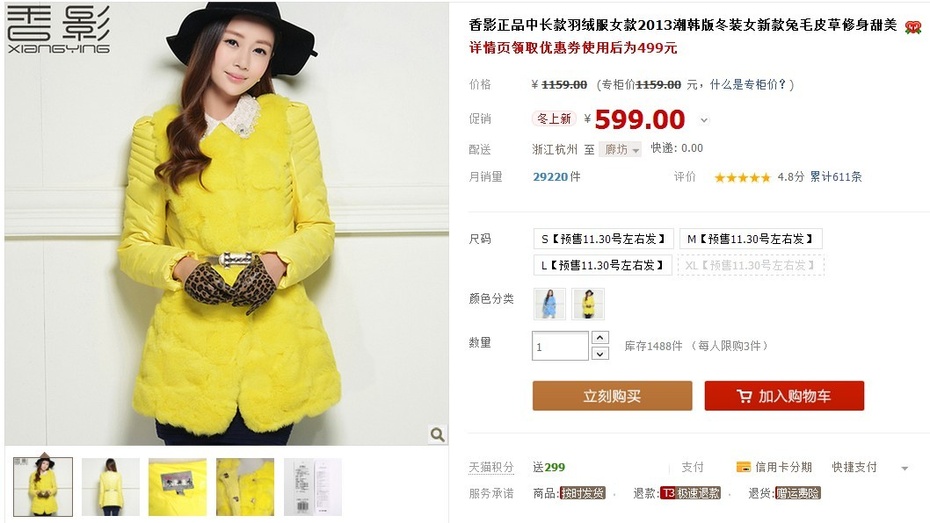Open the 廊坊 delivery city dropdown
Viewport: 930px width, 523px height.
620,149
